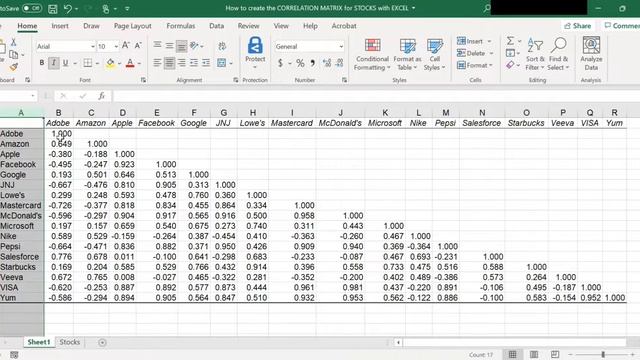The image size is (640, 360).
Task: Switch to the Draw tab
Action: pos(91,26)
